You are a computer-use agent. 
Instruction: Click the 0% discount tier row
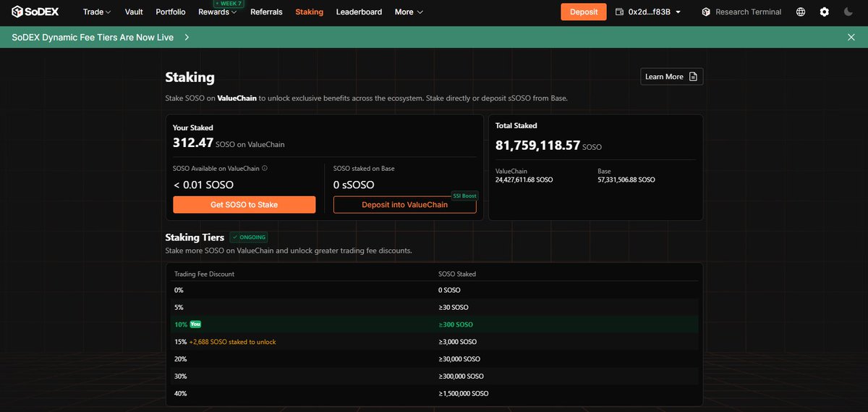point(434,290)
